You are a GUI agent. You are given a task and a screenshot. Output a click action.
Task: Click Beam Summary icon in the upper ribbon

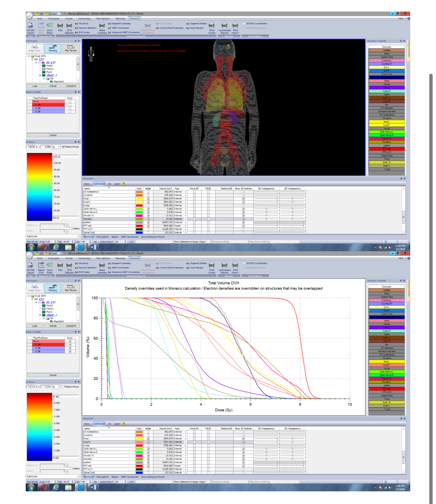pos(102,27)
